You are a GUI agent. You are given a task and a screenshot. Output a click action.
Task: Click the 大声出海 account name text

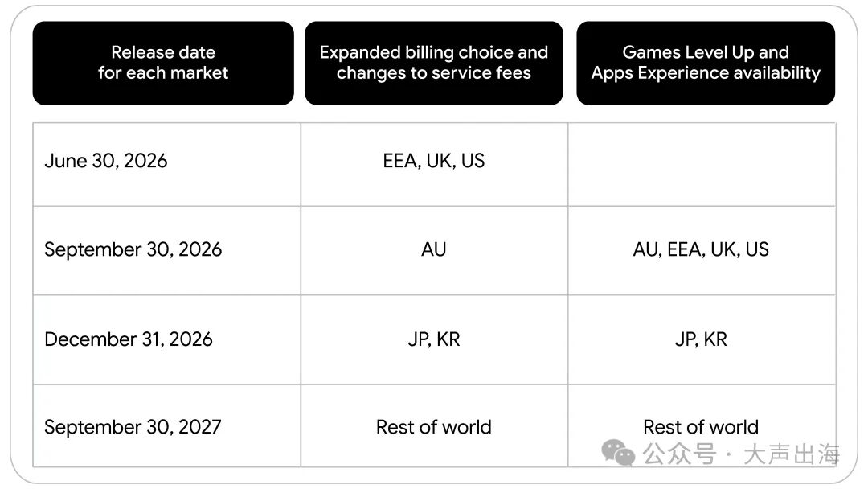792,454
